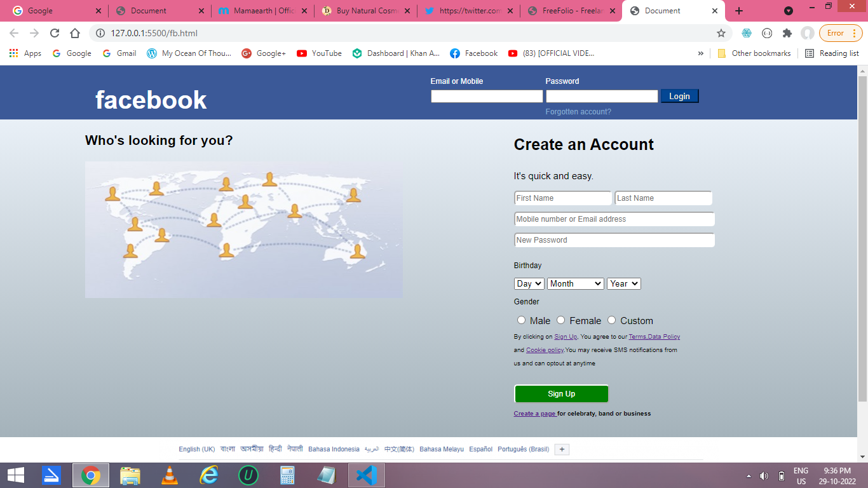
Task: Select the Custom gender option
Action: (612, 320)
